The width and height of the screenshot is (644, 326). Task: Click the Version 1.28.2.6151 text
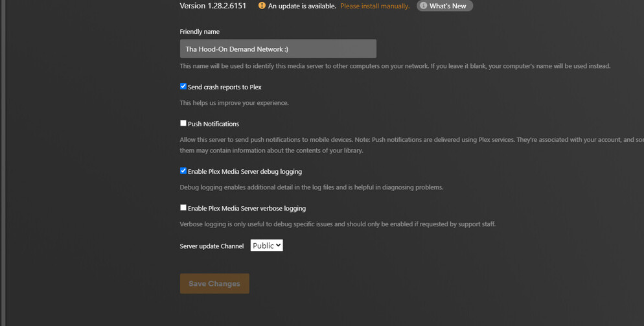pos(213,6)
